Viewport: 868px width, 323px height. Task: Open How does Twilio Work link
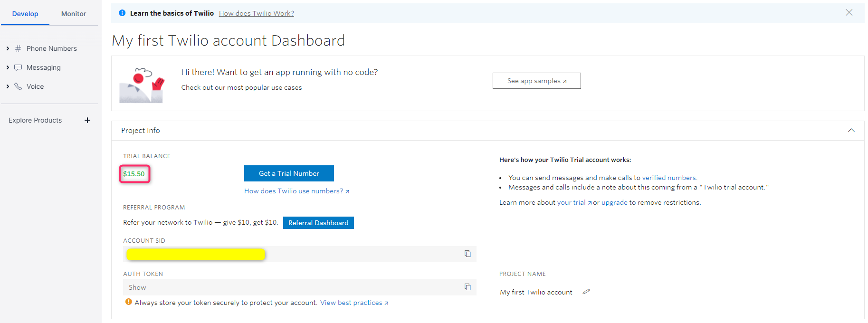click(x=257, y=13)
